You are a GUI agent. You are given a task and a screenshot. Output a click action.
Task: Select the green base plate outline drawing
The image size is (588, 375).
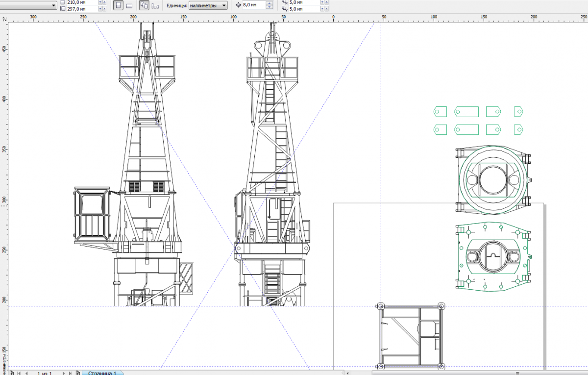tap(493, 257)
